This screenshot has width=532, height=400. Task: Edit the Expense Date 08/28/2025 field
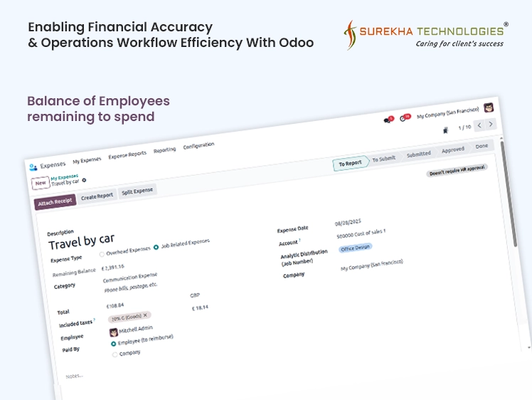348,222
